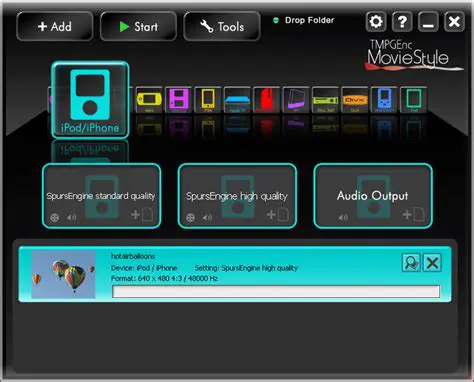Choose the red PlayStation 3 device icon
This screenshot has height=382, width=474.
(266, 100)
